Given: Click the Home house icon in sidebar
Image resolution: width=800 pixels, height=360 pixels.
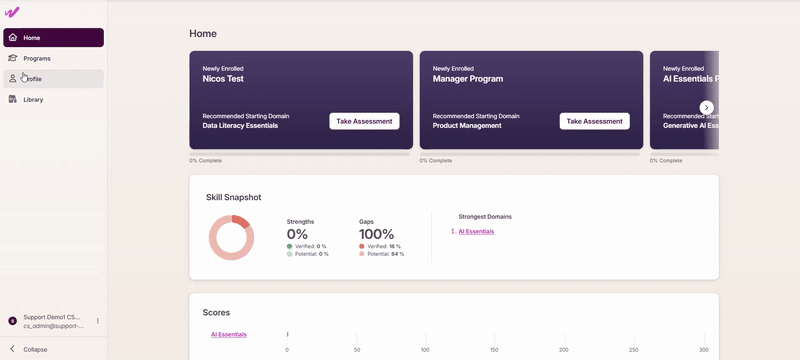Looking at the screenshot, I should pyautogui.click(x=13, y=38).
